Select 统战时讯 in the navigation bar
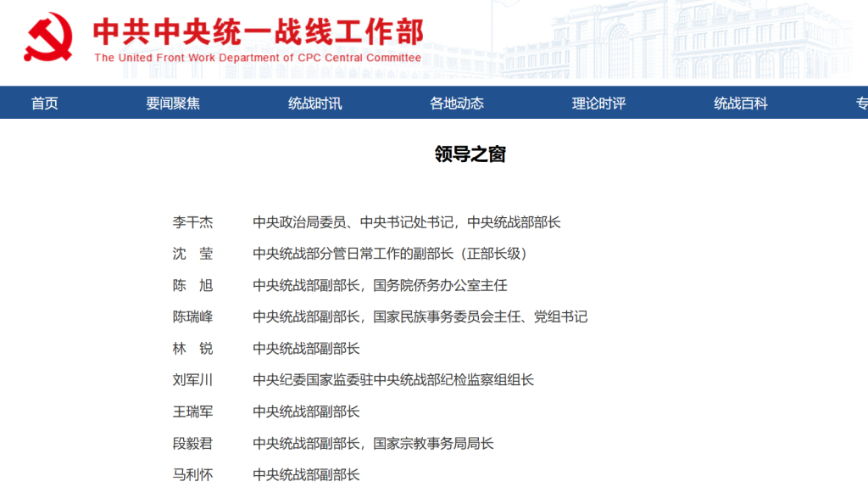 click(314, 104)
